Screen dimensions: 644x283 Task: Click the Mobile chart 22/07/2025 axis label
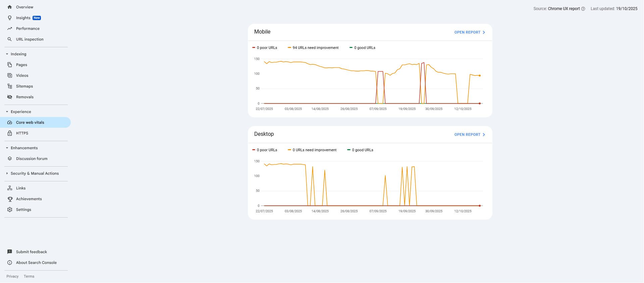(x=264, y=109)
